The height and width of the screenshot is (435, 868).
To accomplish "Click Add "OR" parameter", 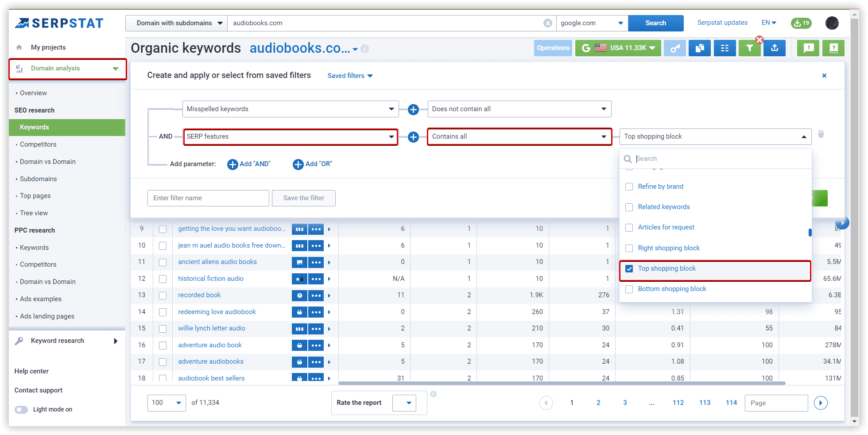I will [313, 164].
